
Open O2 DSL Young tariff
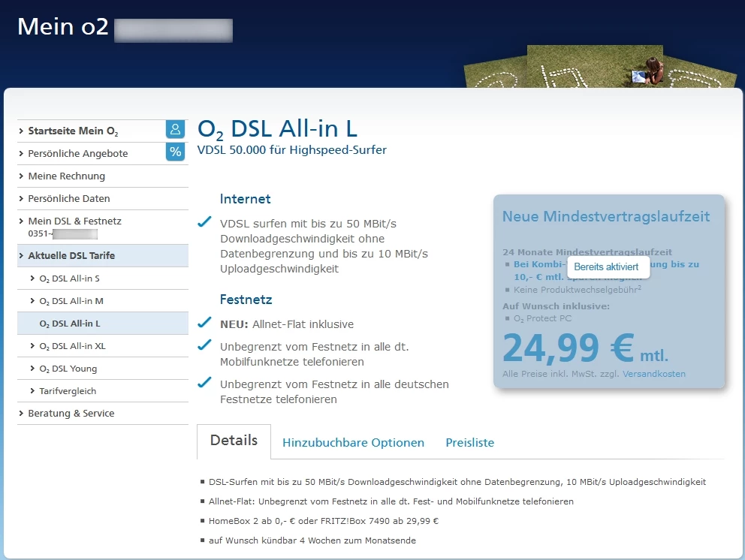tap(68, 369)
